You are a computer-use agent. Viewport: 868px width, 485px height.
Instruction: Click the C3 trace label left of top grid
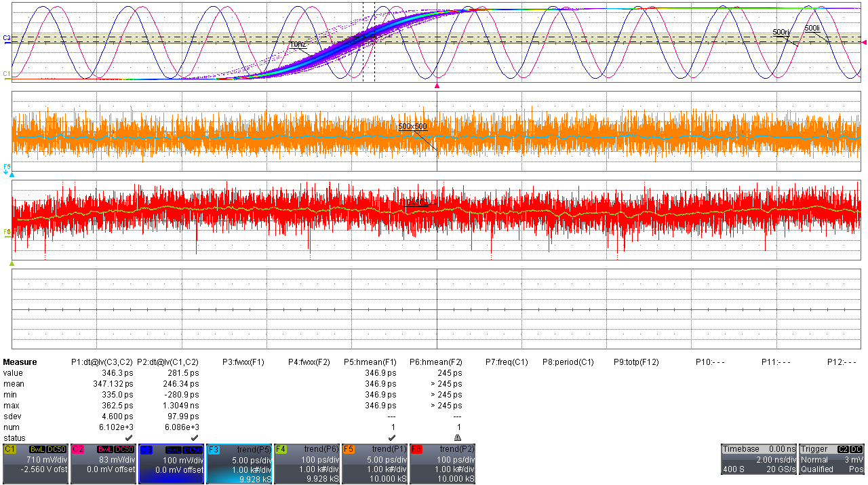click(x=6, y=38)
